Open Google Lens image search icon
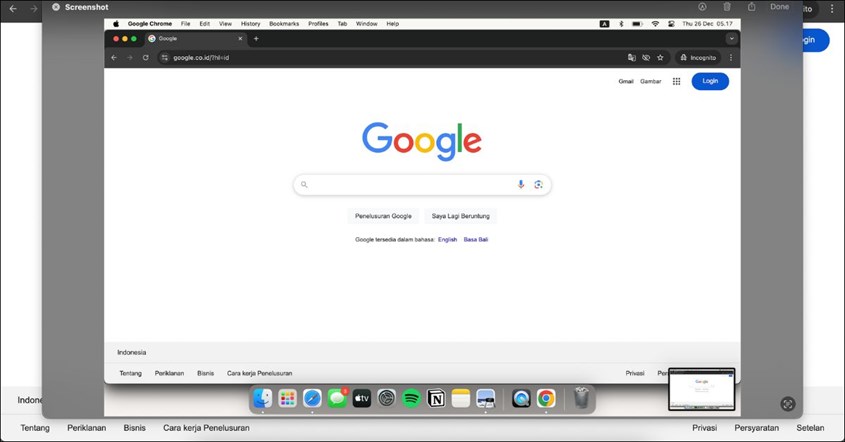 click(538, 184)
